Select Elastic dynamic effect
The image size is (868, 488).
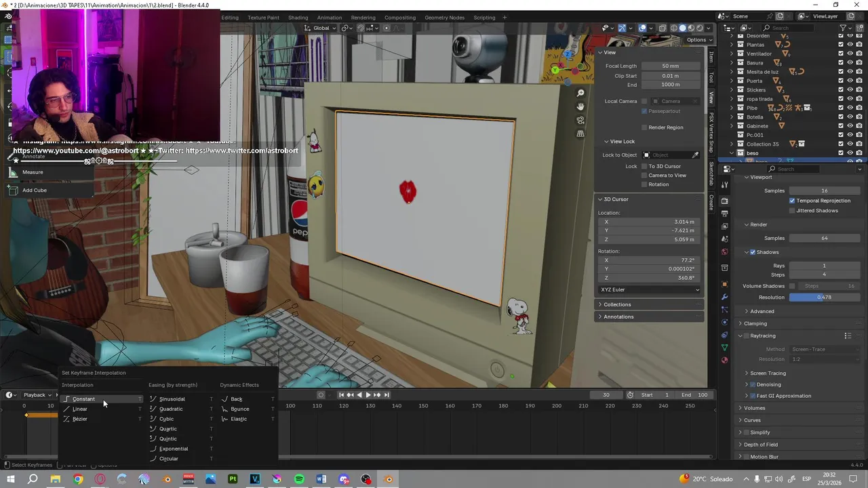247,419
